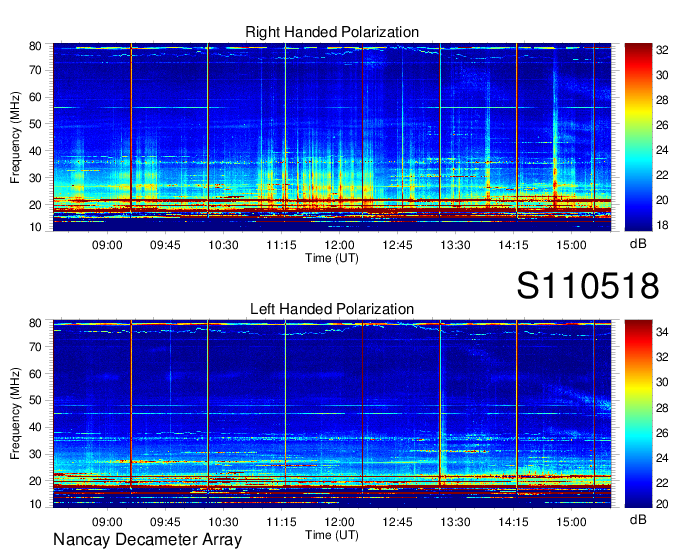Click the 32 dB value on the upper color bar
The width and height of the screenshot is (680, 552).
click(x=662, y=50)
